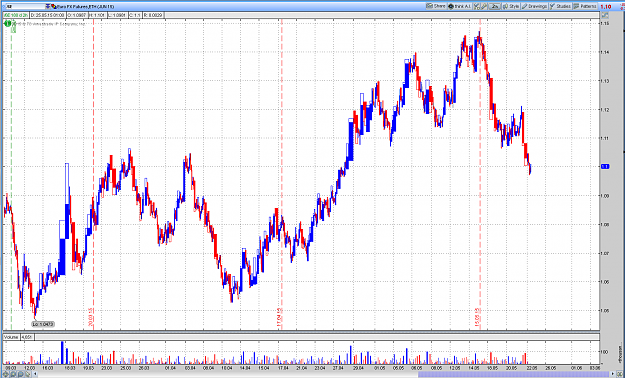
Task: Click the Euro FX Futures chart title
Action: pyautogui.click(x=86, y=7)
